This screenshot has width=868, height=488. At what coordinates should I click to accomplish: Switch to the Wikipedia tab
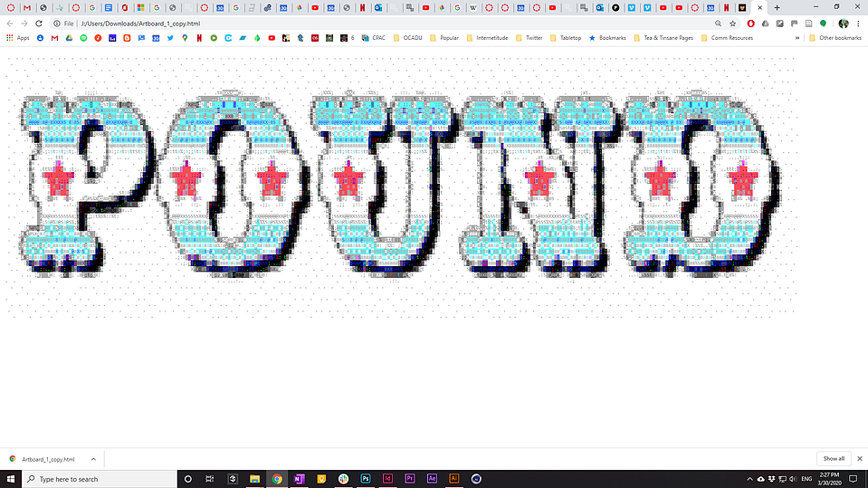tap(473, 8)
